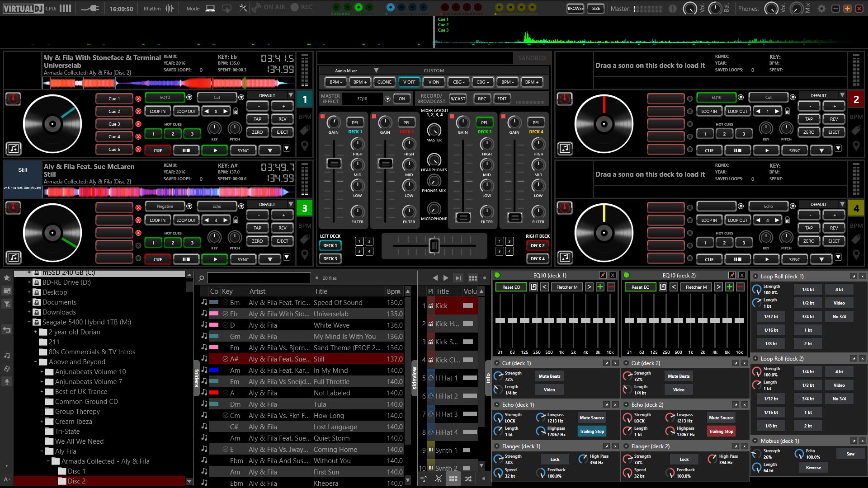Collapse the Armada Collected - Aly & Fila folder
This screenshot has height=488, width=868.
[48, 461]
